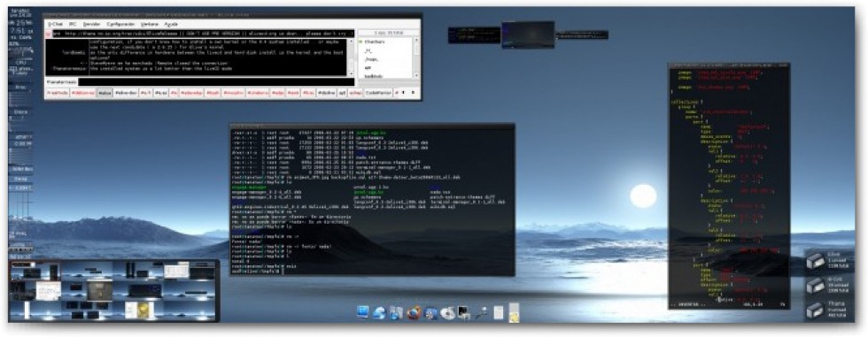Launch Firefox from the dock
Viewport: 868px width, 337px height.
tap(414, 313)
